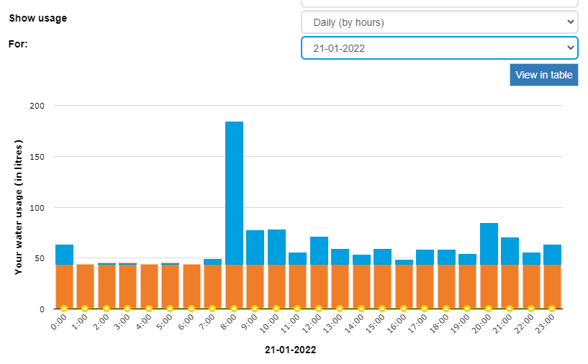
Task: Open the partially visible dropdown at top
Action: pyautogui.click(x=439, y=4)
